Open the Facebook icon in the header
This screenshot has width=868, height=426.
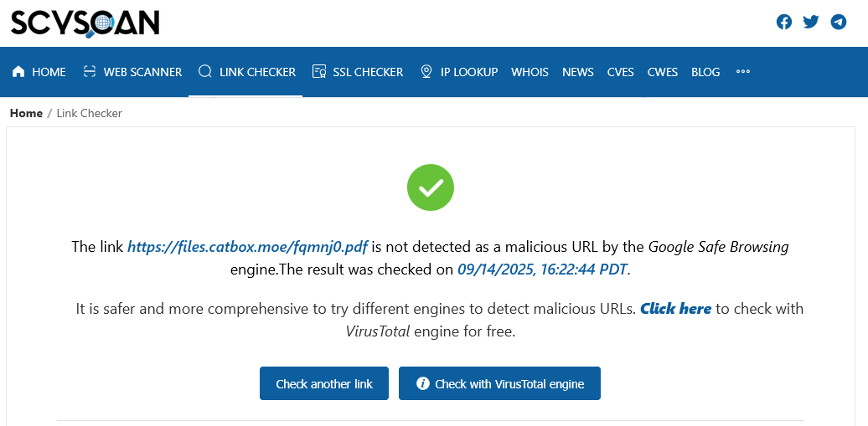[784, 22]
